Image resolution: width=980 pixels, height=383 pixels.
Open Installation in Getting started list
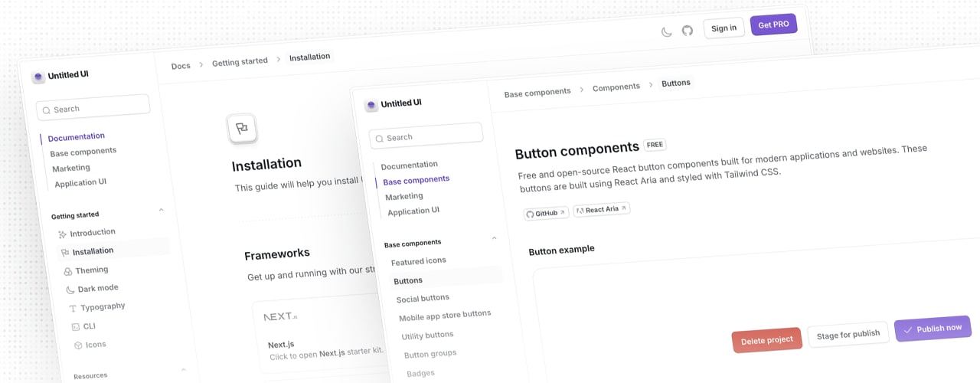[113, 250]
